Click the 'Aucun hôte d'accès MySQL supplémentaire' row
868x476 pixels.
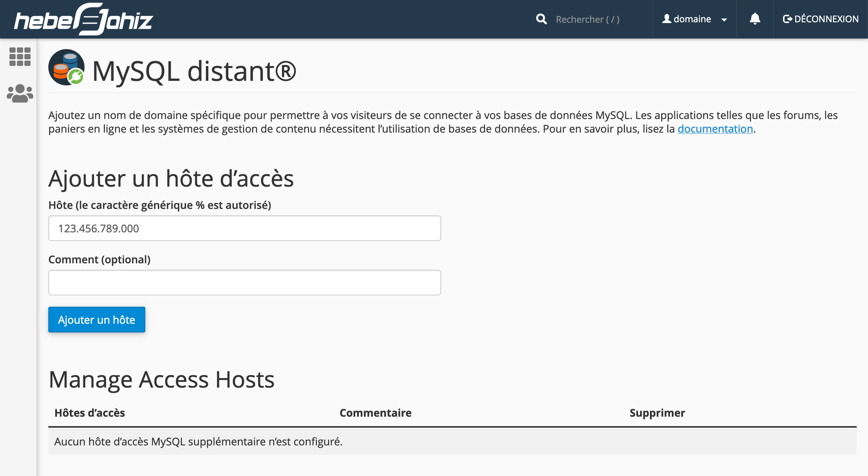click(x=452, y=441)
